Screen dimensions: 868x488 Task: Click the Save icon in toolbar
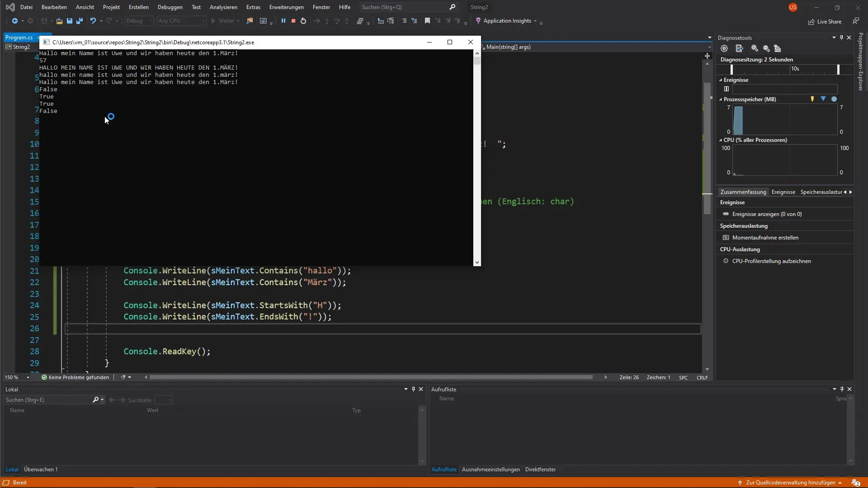pyautogui.click(x=70, y=21)
